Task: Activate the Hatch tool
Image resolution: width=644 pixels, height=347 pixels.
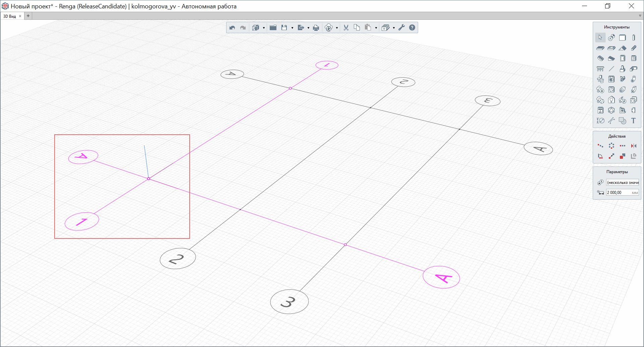Action: point(622,121)
